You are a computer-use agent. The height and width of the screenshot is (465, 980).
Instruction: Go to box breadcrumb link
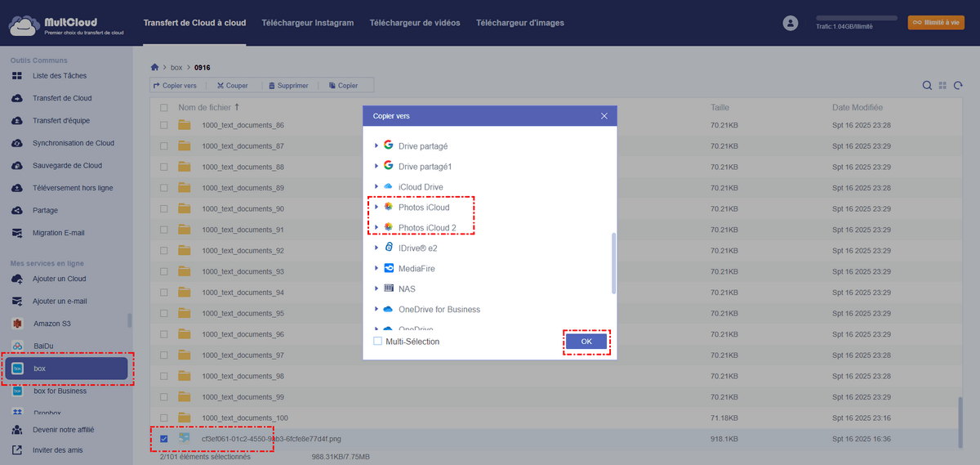point(176,67)
